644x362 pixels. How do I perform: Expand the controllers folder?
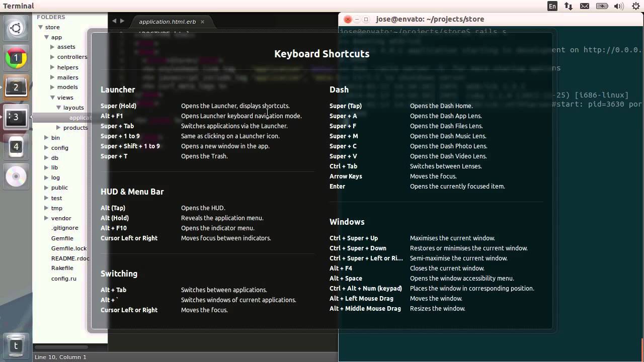[52, 57]
